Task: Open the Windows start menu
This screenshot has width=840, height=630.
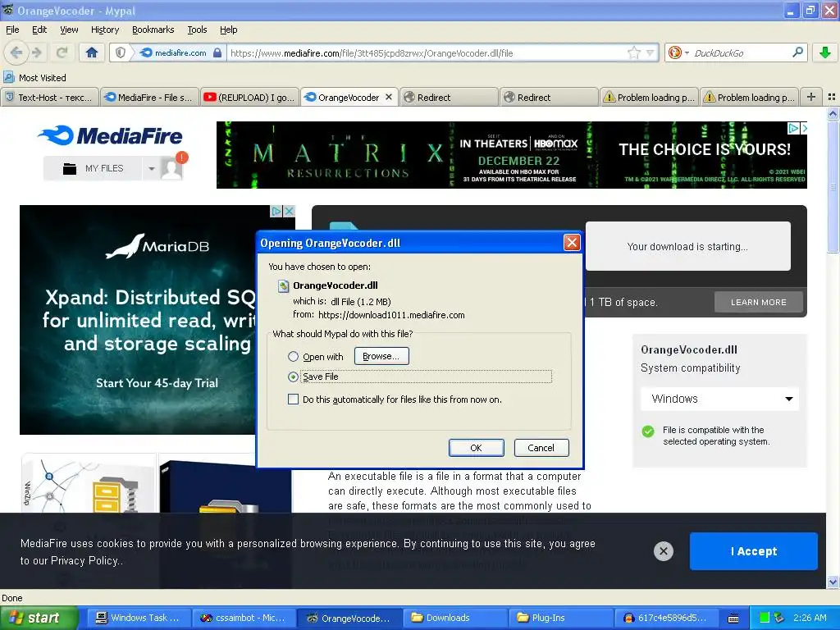Action: 39,618
